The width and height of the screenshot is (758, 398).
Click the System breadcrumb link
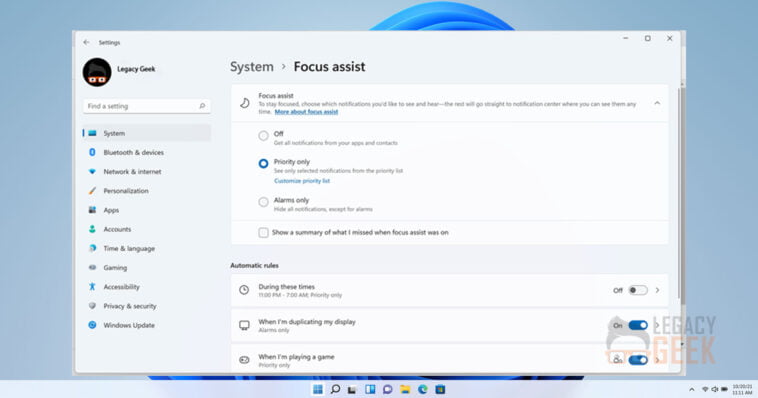coord(252,67)
